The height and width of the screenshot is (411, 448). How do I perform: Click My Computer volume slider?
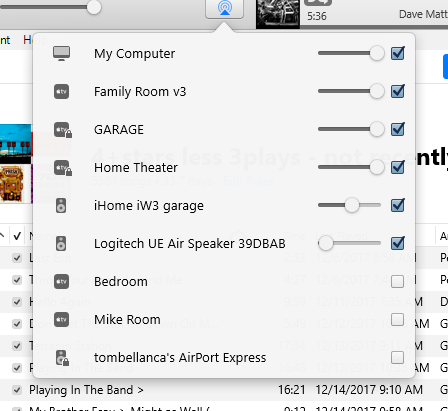[351, 53]
